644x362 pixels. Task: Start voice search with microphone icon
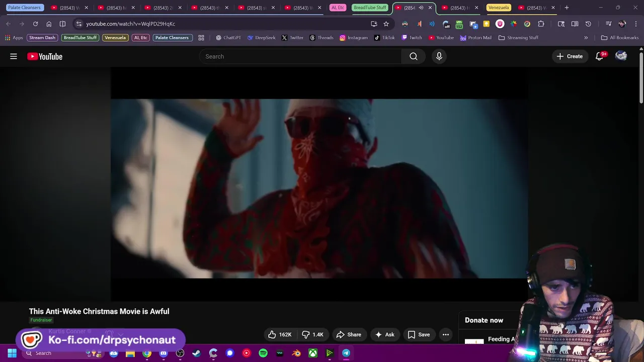pos(439,56)
